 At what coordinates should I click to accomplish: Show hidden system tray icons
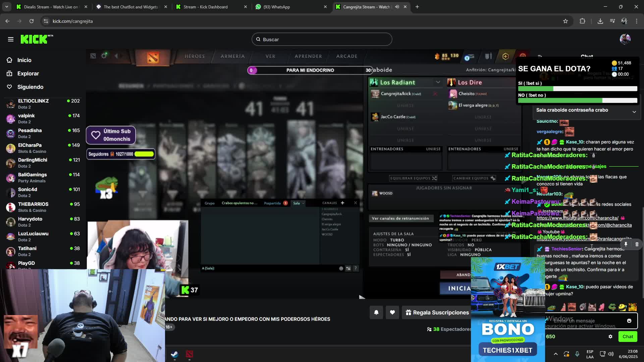[556, 354]
